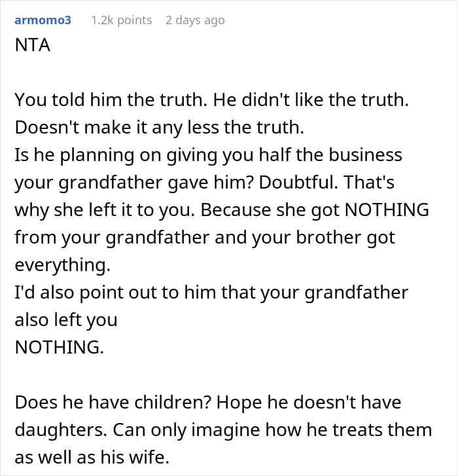Click the line starting 'daughters. Can only imagine'
The height and width of the screenshot is (476, 458).
click(223, 430)
